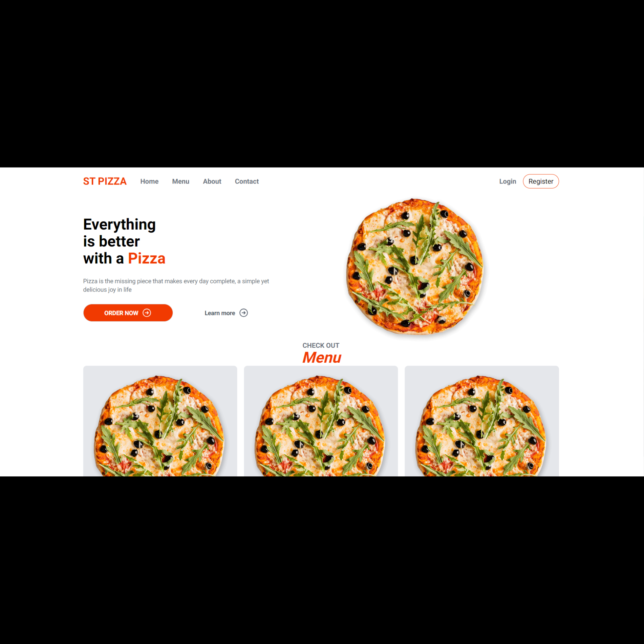Click the arrow icon inside ORDER NOW button
This screenshot has width=644, height=644.
pyautogui.click(x=147, y=313)
